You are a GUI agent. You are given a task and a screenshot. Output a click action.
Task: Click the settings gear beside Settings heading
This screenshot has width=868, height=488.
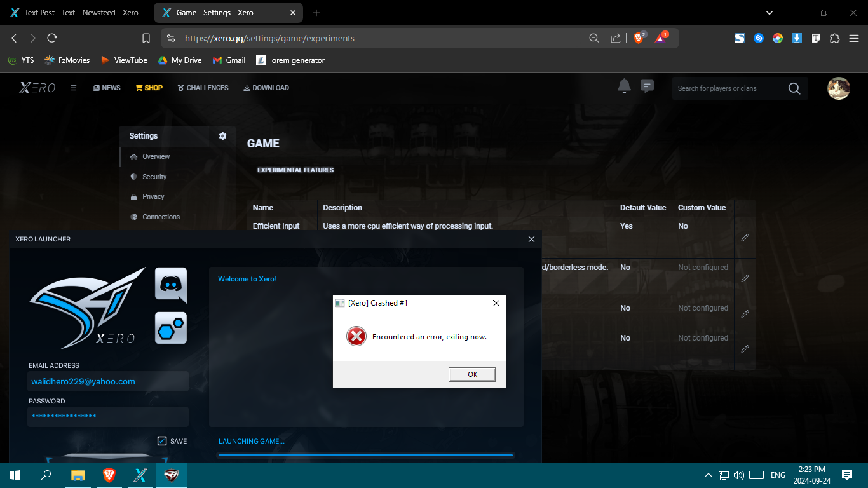(x=222, y=136)
